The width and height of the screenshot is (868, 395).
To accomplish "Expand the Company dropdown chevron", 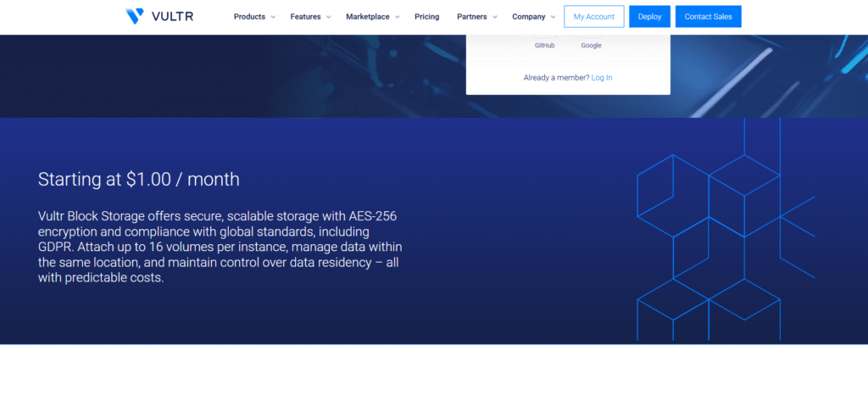I will click(x=553, y=17).
